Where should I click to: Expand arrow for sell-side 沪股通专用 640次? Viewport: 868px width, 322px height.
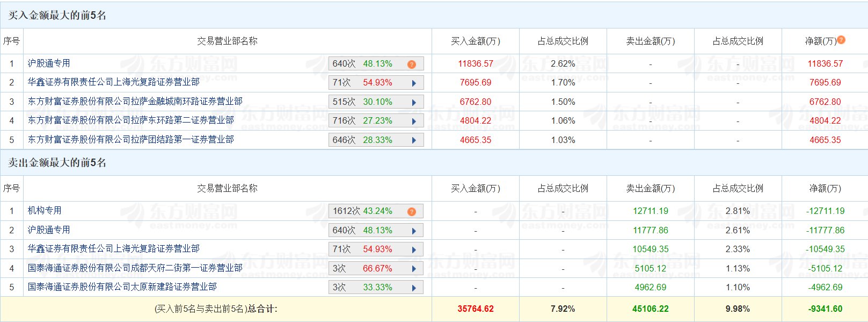(414, 231)
